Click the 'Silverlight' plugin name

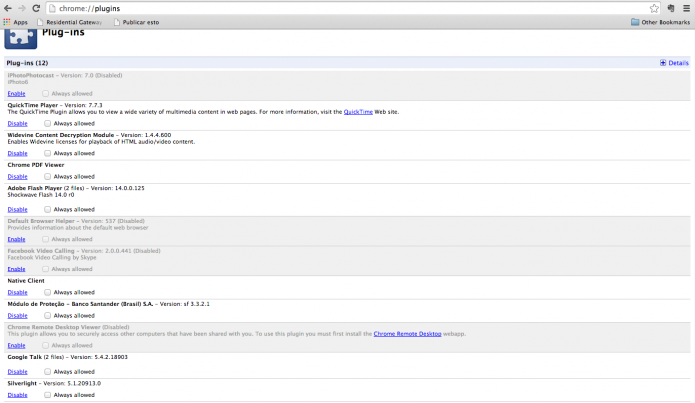point(22,383)
